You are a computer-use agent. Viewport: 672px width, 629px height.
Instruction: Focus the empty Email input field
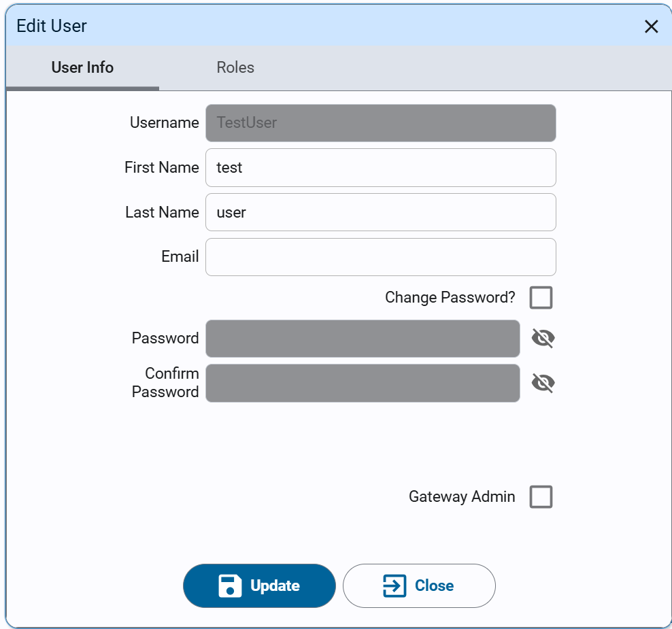381,257
